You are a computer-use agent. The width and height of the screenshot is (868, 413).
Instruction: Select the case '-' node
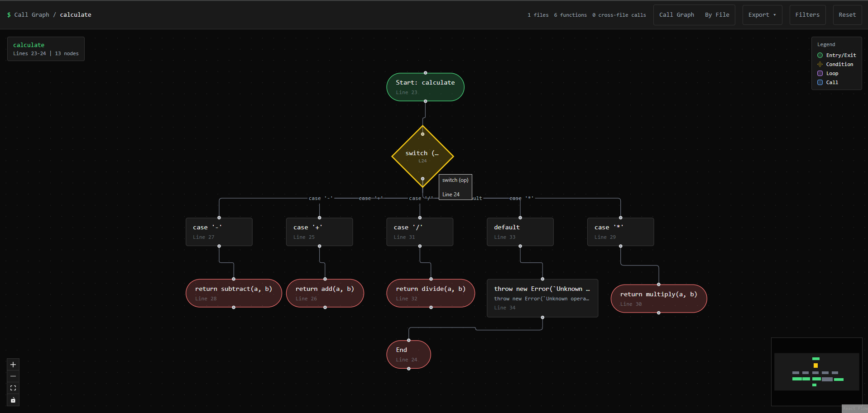pyautogui.click(x=219, y=232)
